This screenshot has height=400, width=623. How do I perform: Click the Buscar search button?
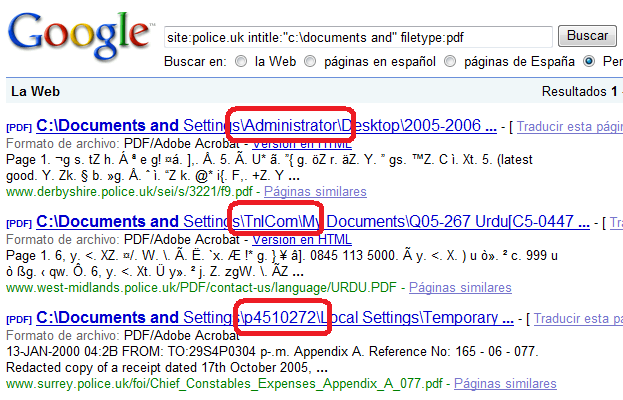pyautogui.click(x=587, y=36)
